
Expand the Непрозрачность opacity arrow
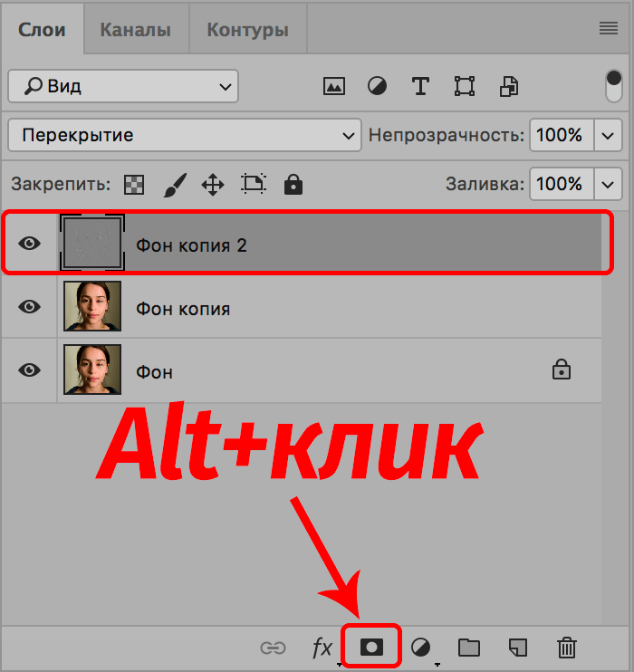coord(607,136)
